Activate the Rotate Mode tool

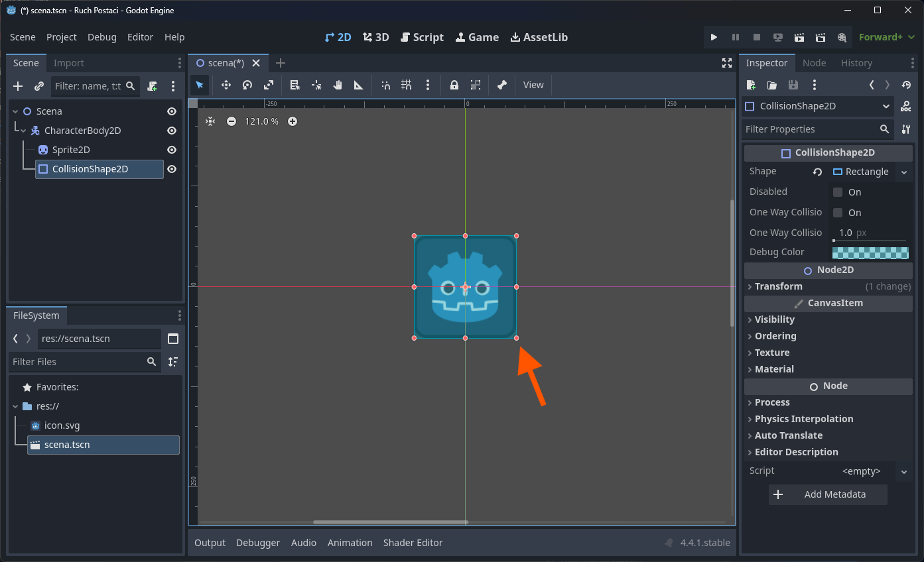pos(247,85)
